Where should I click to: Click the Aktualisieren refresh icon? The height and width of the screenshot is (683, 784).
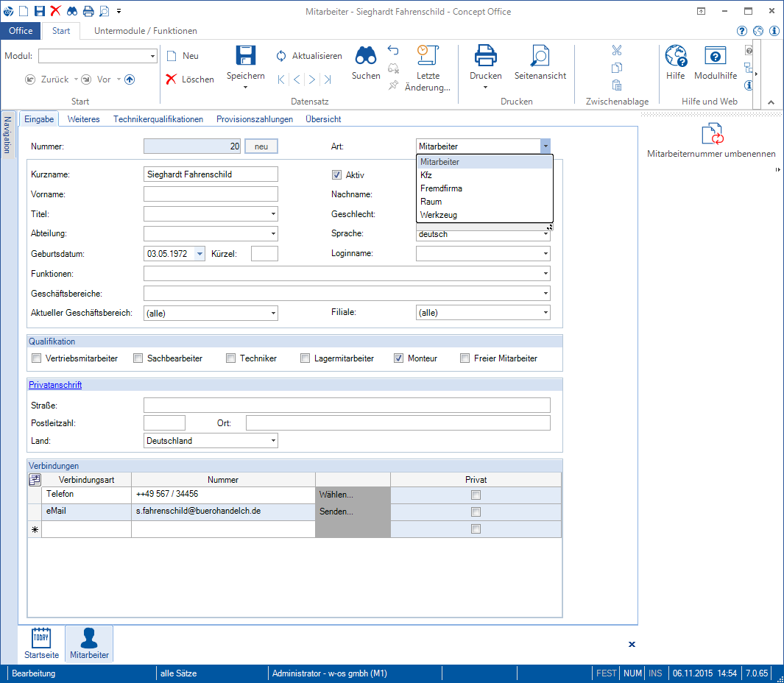(x=281, y=56)
